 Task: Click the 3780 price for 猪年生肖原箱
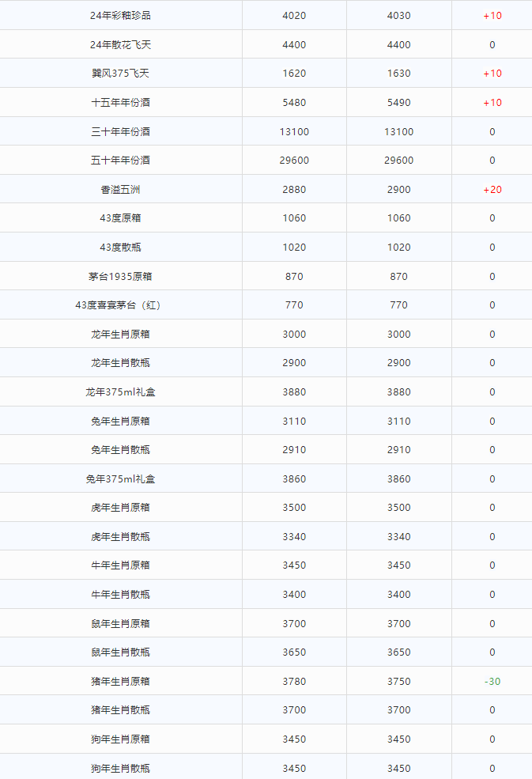point(294,682)
